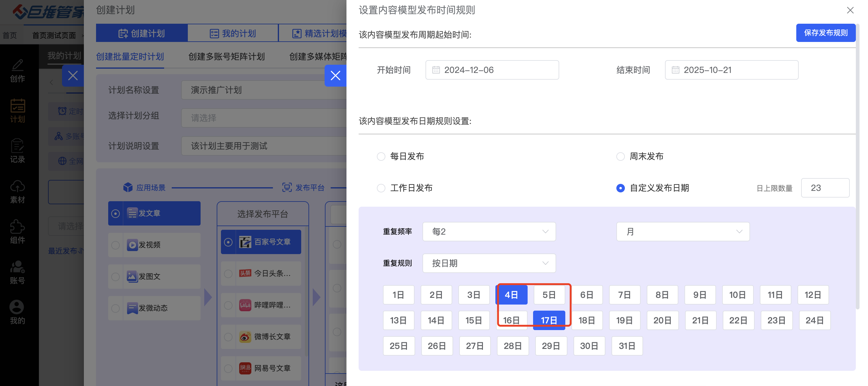Click the 日上限数量 input field
868x386 pixels.
pos(825,188)
